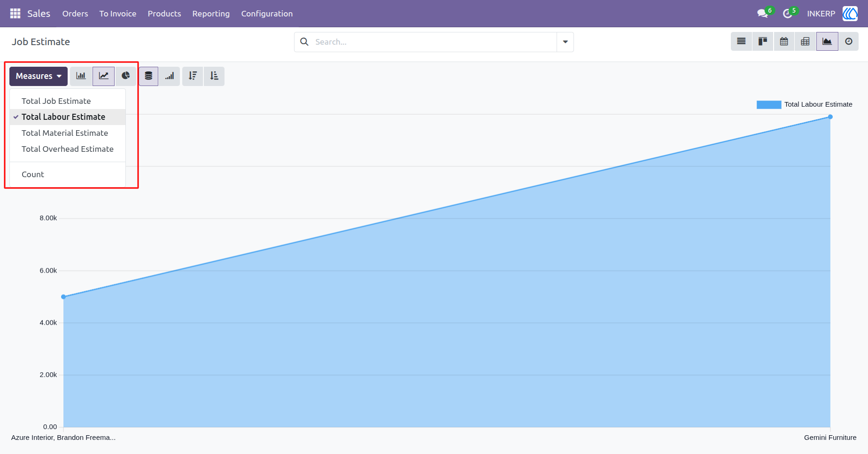Switch to kanban view

tap(763, 42)
